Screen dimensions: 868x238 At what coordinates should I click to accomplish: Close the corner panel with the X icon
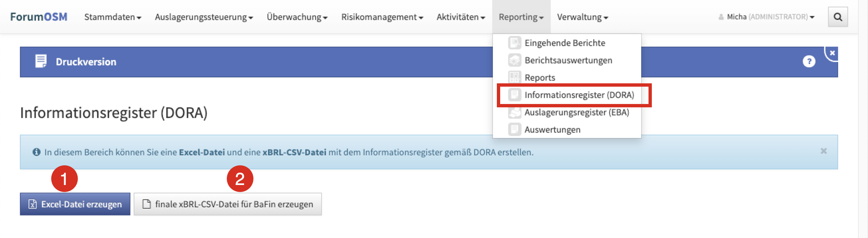[832, 53]
